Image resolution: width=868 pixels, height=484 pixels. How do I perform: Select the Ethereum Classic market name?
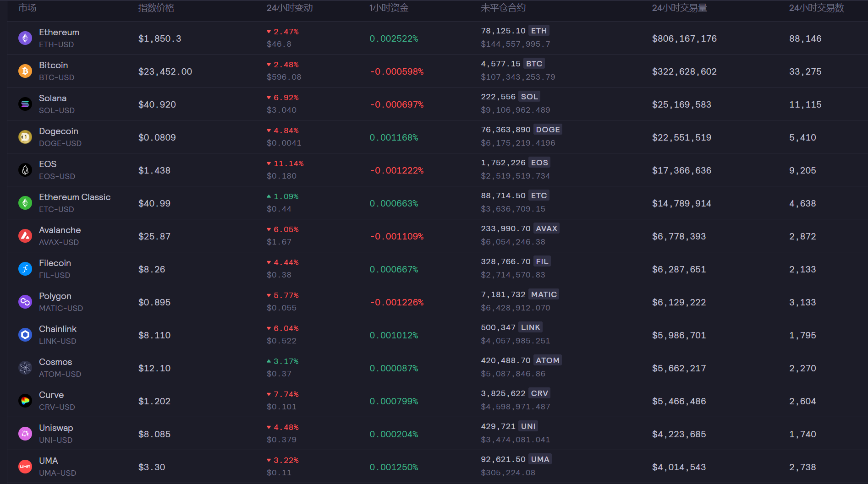(75, 197)
